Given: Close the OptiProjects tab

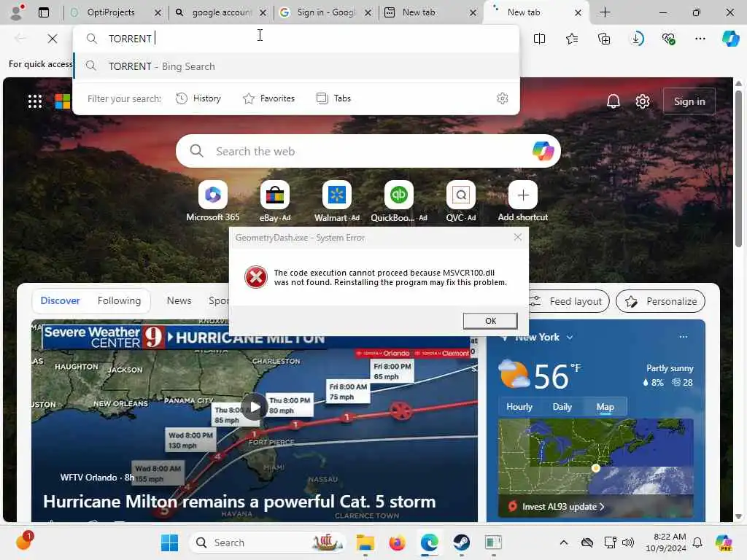Looking at the screenshot, I should [x=158, y=13].
